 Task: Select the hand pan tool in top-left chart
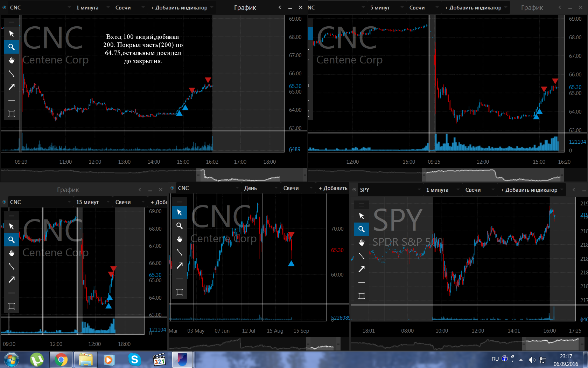[12, 60]
